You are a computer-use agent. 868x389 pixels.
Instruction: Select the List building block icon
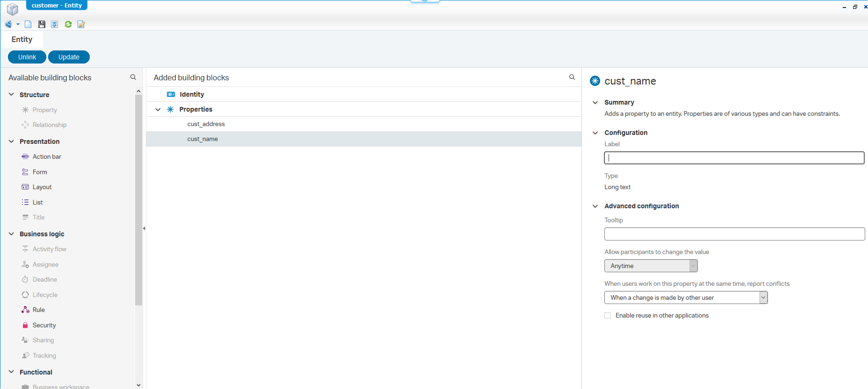(x=25, y=202)
